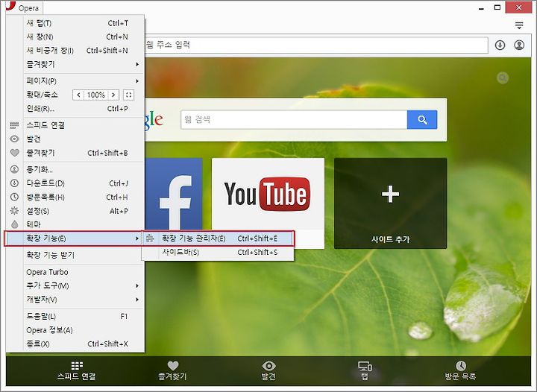Click the 100% zoom value
This screenshot has height=392, width=537.
coord(96,95)
